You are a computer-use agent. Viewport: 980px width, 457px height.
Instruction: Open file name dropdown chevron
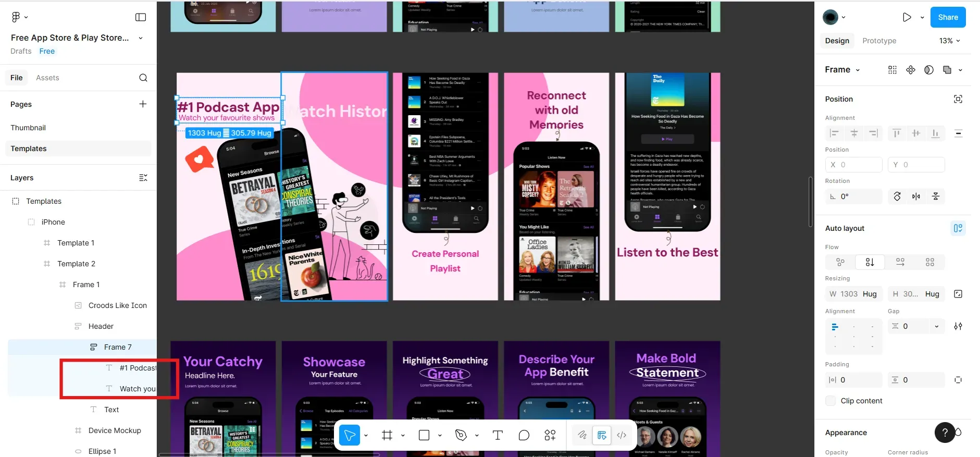[141, 38]
